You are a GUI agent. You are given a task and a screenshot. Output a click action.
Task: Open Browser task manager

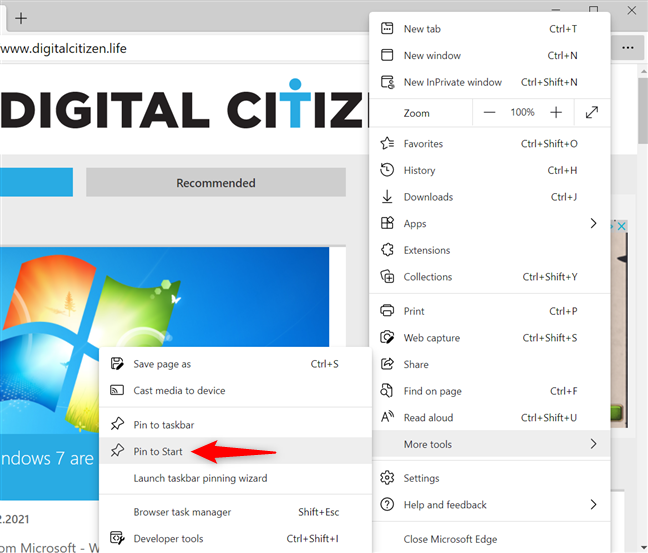click(236, 512)
